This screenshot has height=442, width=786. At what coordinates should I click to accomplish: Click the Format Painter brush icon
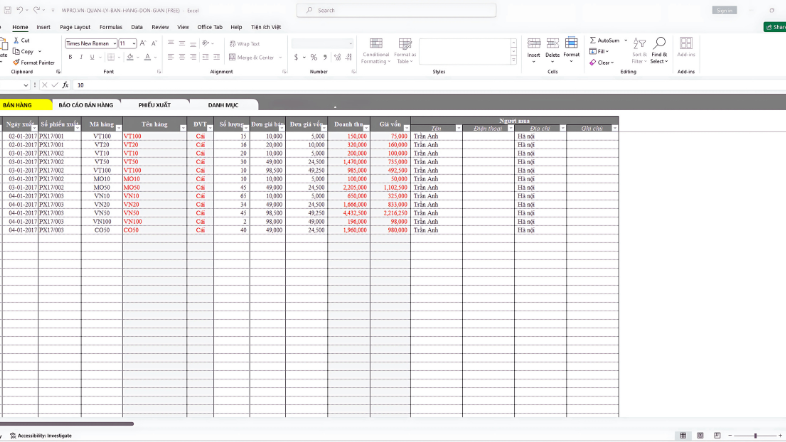16,63
